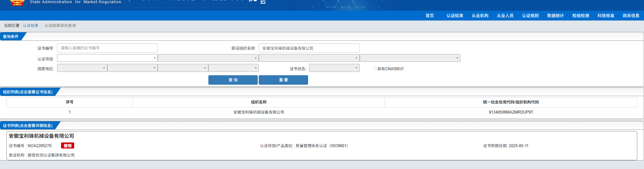This screenshot has width=644, height=169.
Task: Open the 从业人员 nav menu
Action: pyautogui.click(x=505, y=16)
